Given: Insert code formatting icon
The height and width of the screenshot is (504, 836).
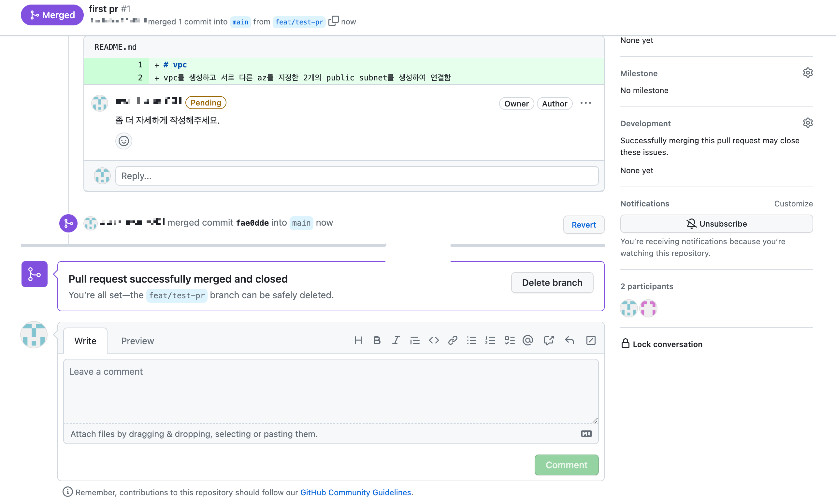Looking at the screenshot, I should (434, 340).
